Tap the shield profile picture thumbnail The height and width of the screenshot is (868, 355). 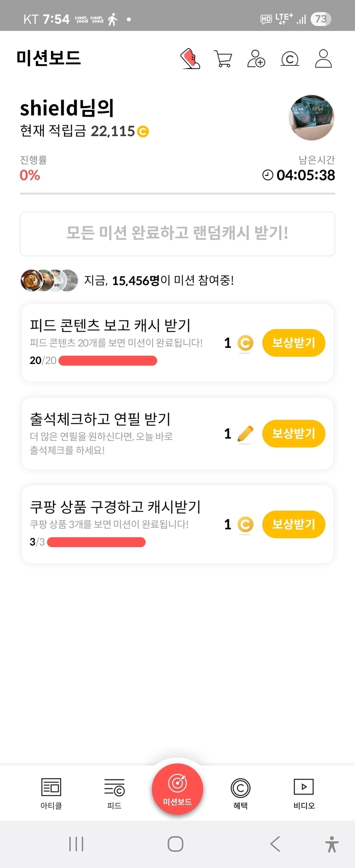coord(311,118)
